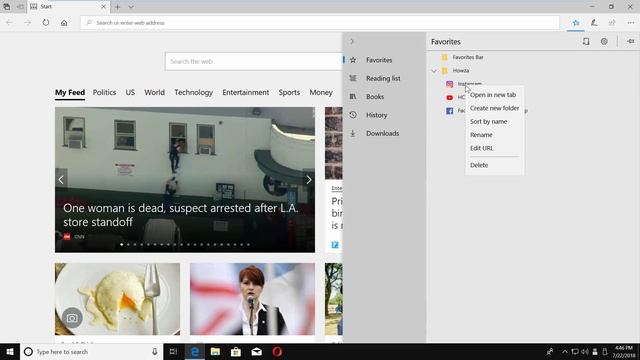Open a new tab with plus icon
This screenshot has height=360, width=640.
118,7
